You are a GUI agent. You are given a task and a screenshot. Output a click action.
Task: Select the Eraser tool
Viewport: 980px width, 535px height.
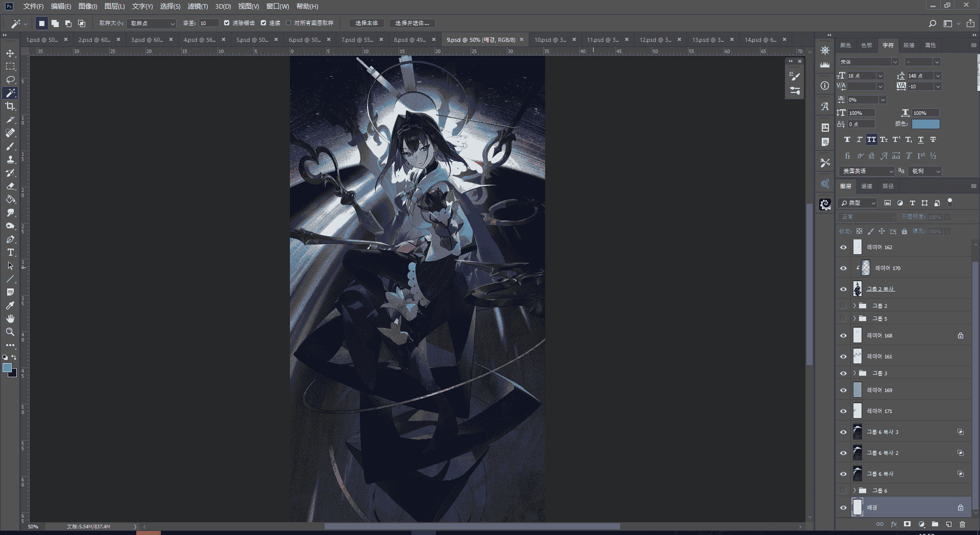pyautogui.click(x=10, y=186)
